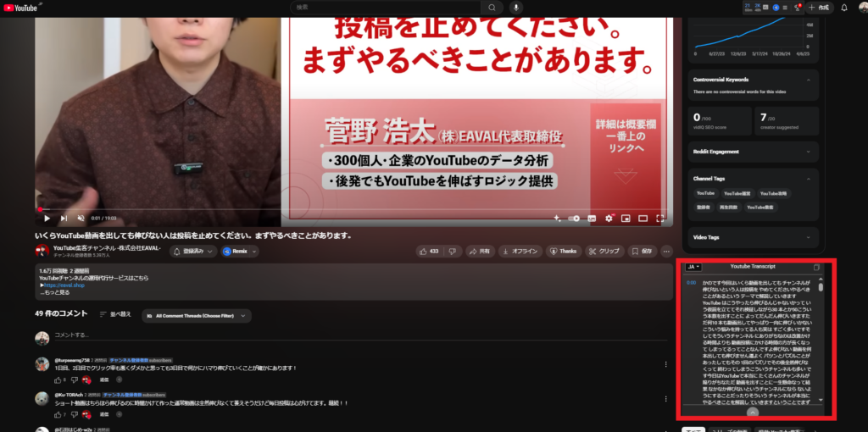Enable miniplayer mode

pyautogui.click(x=626, y=219)
